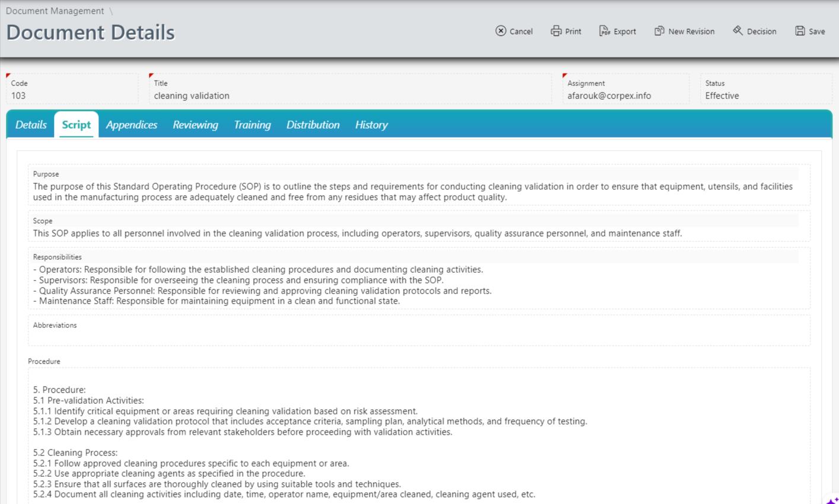Click line '5.2.2 Use appropriate cleaning agents'

pos(169,473)
